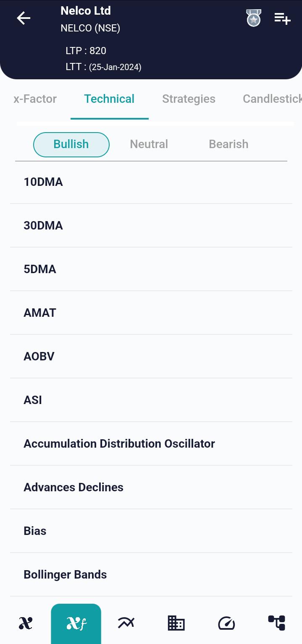Switch to the Strategies tab

189,99
